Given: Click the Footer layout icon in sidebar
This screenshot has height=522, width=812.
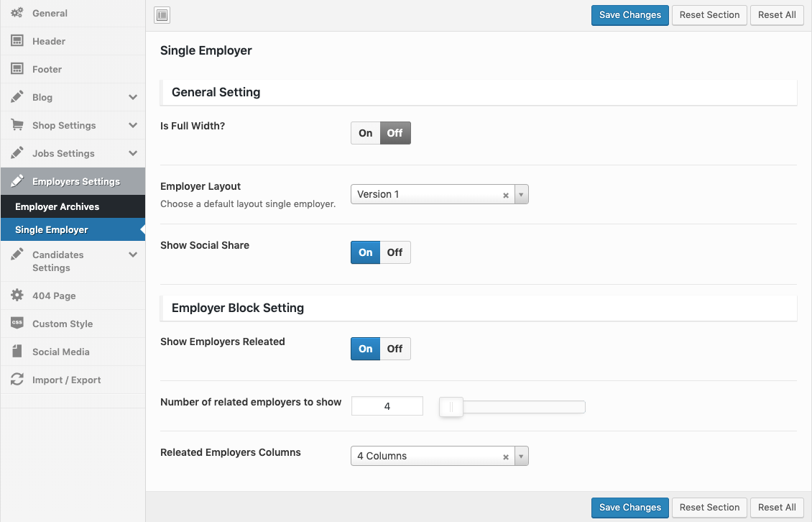Looking at the screenshot, I should [17, 69].
